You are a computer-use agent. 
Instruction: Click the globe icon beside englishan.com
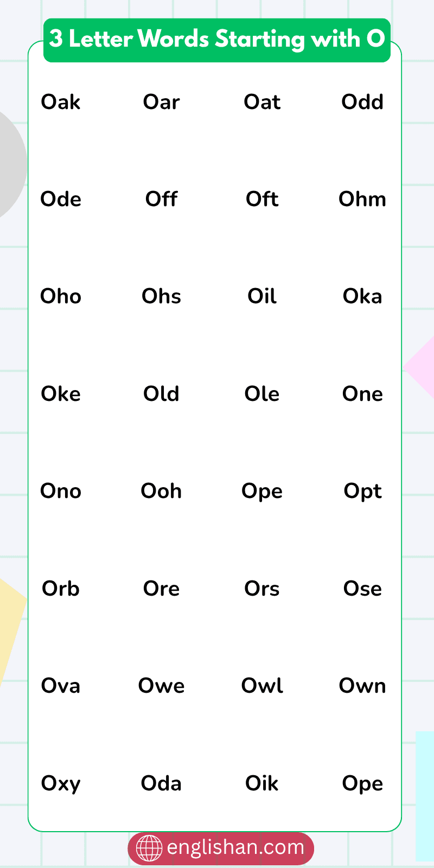(x=149, y=848)
